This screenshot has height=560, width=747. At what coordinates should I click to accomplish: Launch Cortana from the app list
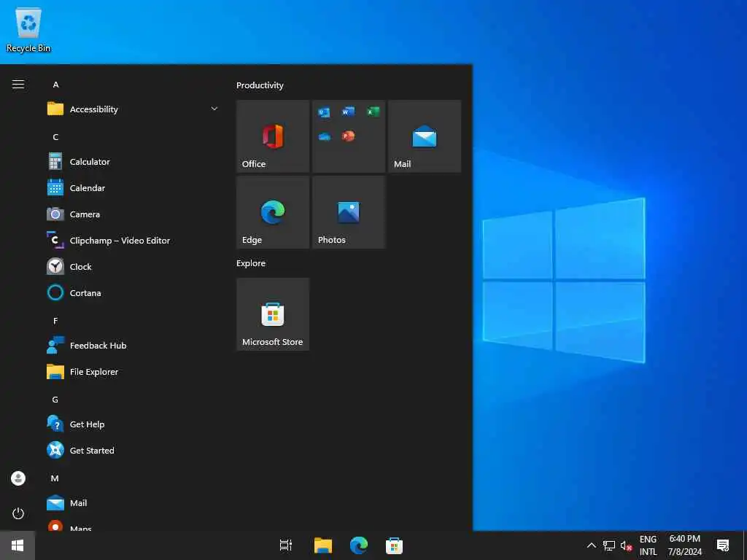(x=133, y=292)
